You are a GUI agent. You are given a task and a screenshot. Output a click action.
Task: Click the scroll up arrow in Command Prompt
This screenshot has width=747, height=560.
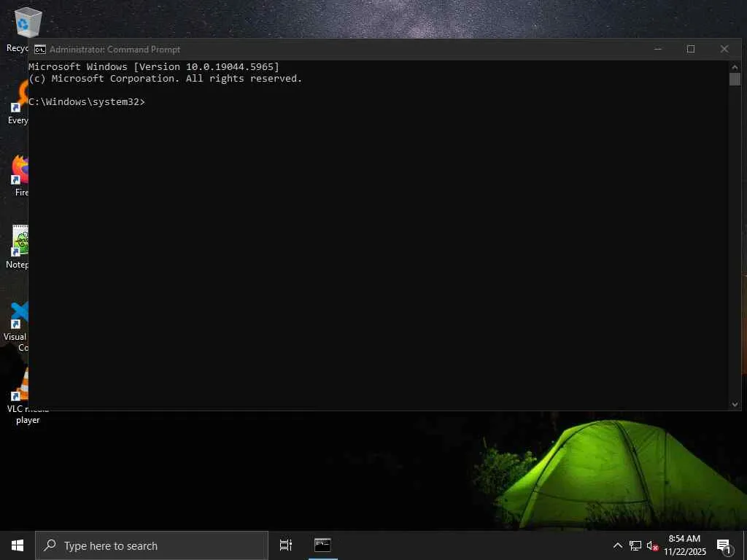click(735, 66)
